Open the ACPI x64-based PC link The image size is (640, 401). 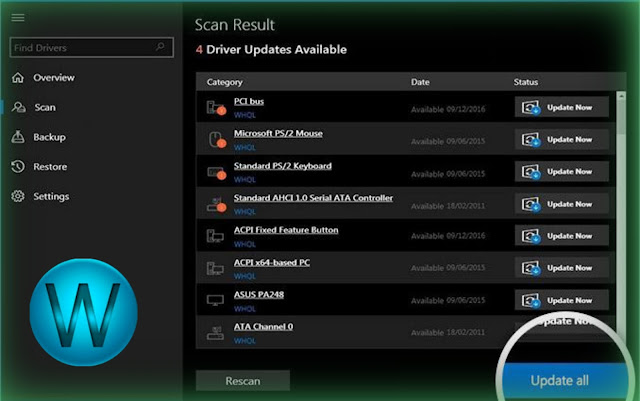(x=271, y=263)
